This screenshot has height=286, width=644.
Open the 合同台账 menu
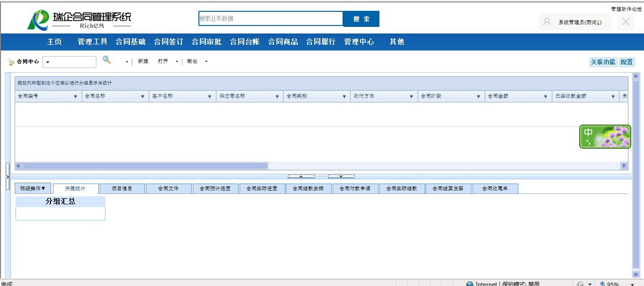click(245, 42)
